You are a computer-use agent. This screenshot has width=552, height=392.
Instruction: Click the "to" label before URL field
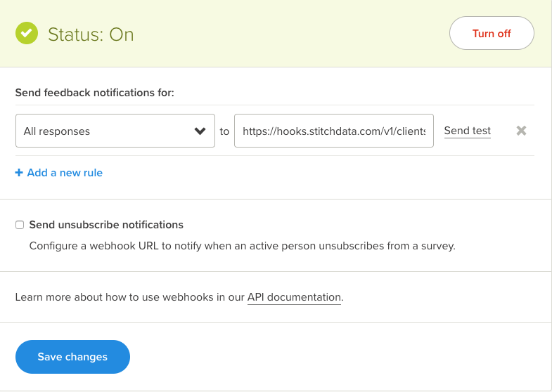[224, 131]
